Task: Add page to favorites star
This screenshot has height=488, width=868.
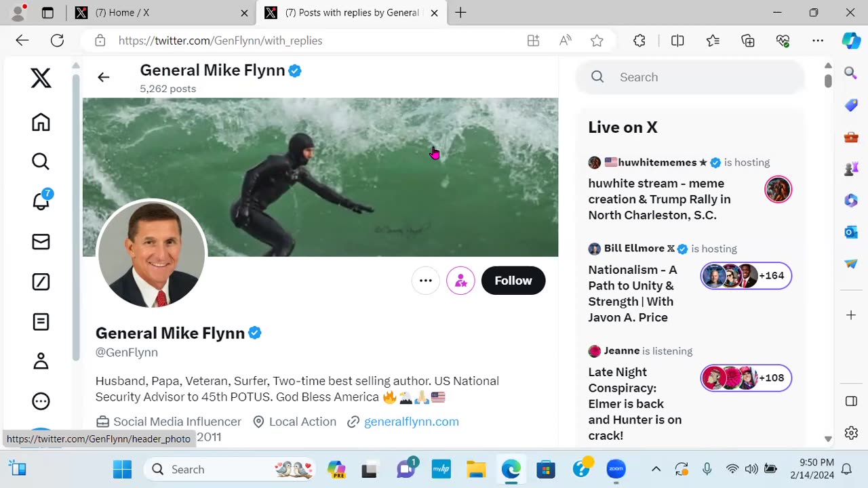Action: (597, 41)
